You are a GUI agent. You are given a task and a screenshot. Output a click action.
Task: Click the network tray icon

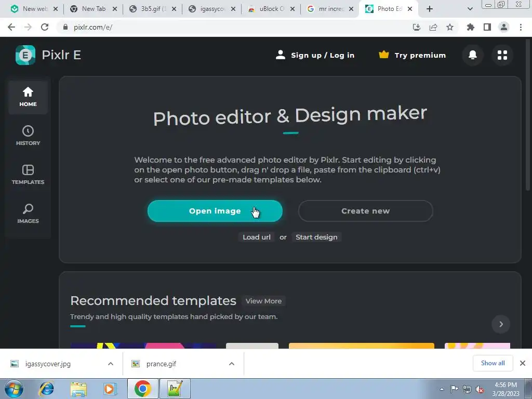click(x=467, y=389)
